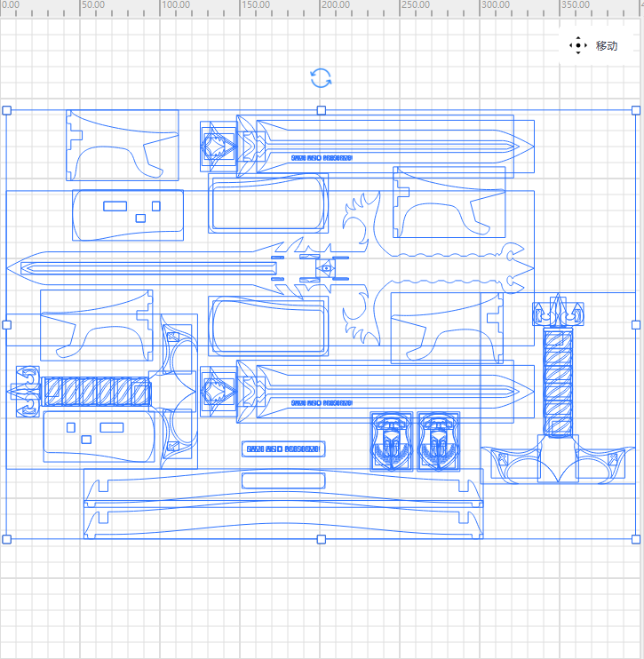Click the middle-left edge resize handle
Viewport: 644px width, 659px height.
(x=7, y=325)
